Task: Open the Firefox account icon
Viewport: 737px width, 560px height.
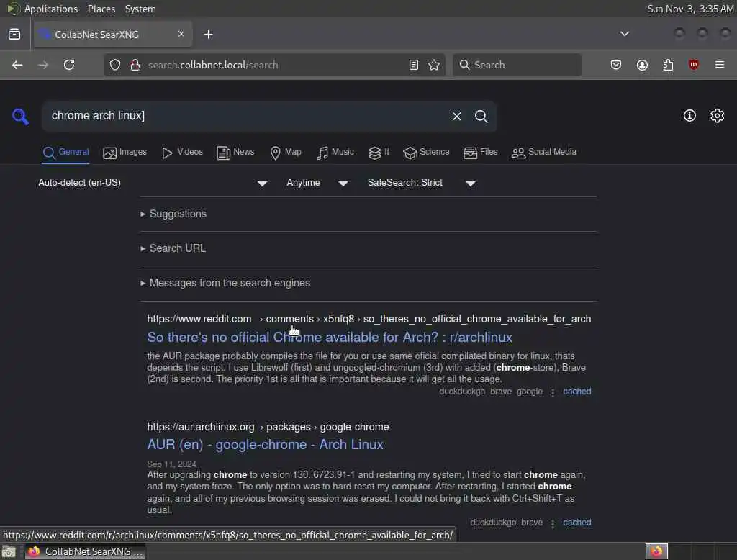Action: (642, 65)
